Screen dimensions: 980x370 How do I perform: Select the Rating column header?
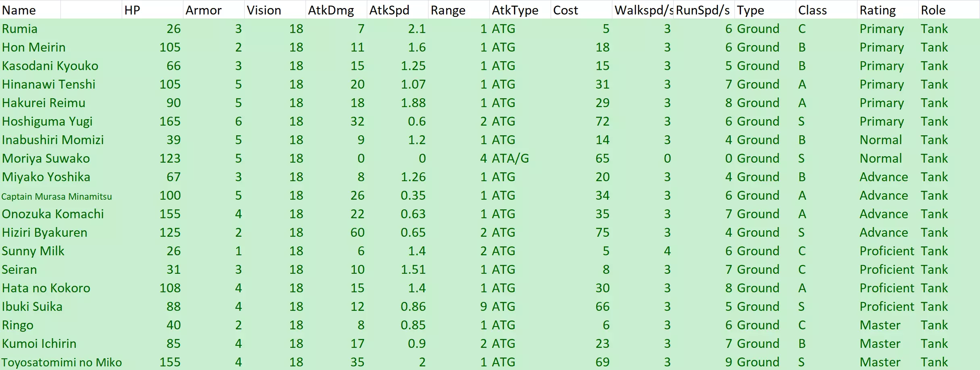(878, 10)
